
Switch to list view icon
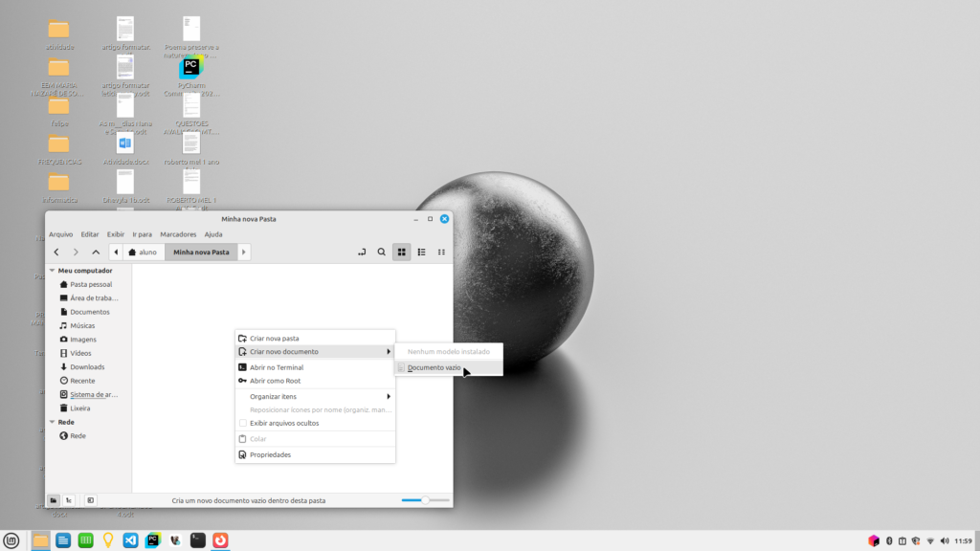point(421,253)
